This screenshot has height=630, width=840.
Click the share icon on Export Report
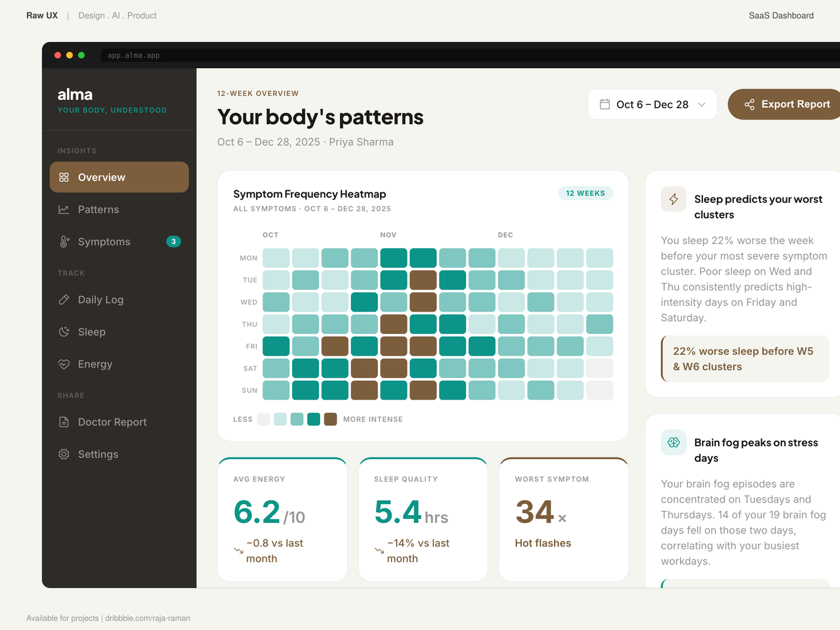[749, 104]
